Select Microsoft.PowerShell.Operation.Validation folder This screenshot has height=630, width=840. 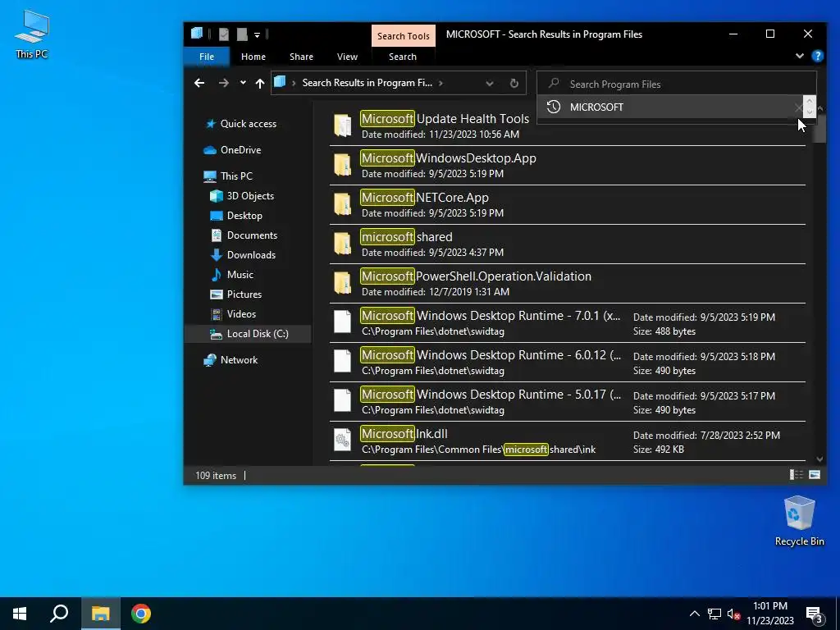click(568, 283)
